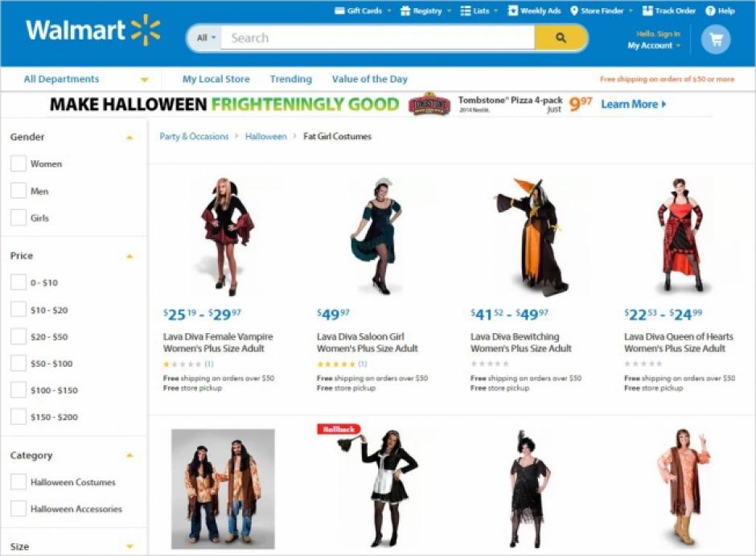Click Learn More on Tombstone pizza banner
The width and height of the screenshot is (756, 556).
coord(634,104)
